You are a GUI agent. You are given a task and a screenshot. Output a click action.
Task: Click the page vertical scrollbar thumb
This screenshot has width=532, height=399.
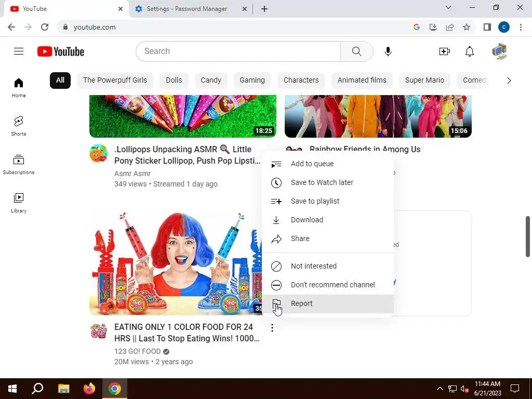click(x=528, y=236)
